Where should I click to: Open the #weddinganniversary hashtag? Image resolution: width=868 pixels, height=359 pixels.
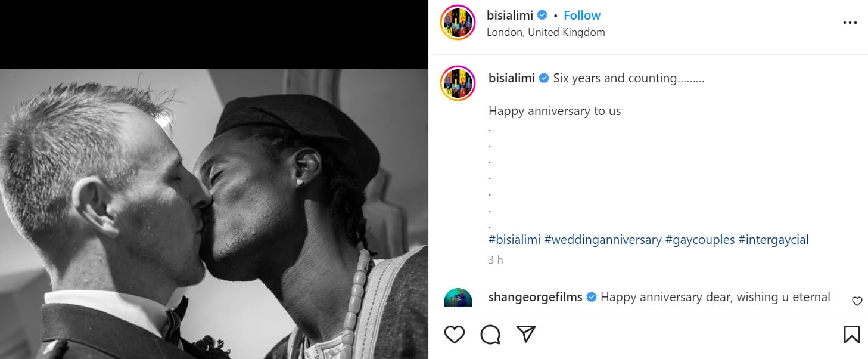(x=602, y=240)
